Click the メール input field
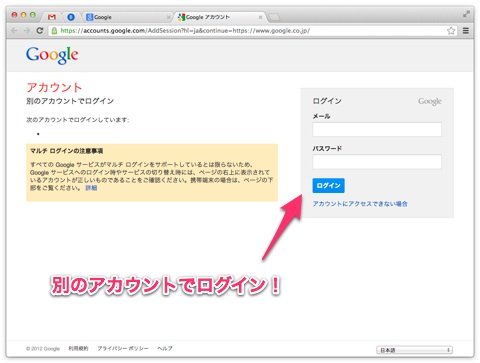Screen dimensions: 480x363 pyautogui.click(x=377, y=129)
